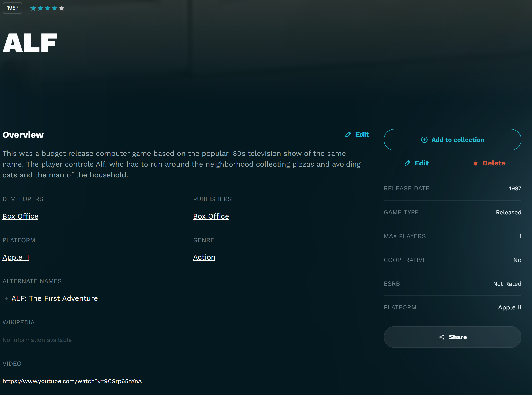
Task: Click the fourth rating star
Action: pyautogui.click(x=55, y=8)
